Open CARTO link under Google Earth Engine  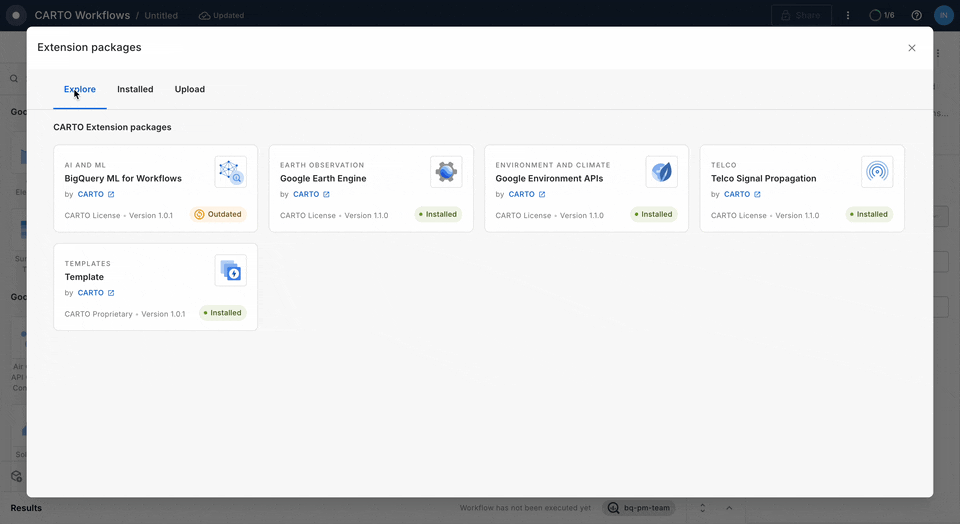[311, 194]
